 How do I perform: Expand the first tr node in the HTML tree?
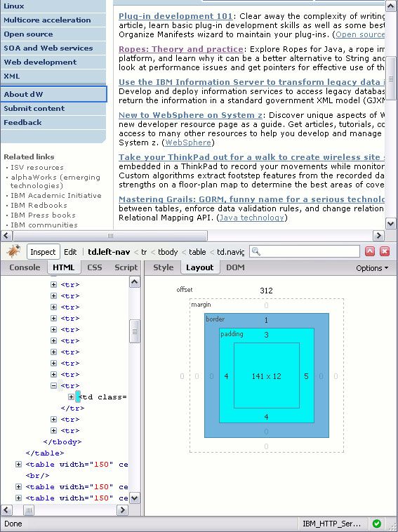click(53, 285)
